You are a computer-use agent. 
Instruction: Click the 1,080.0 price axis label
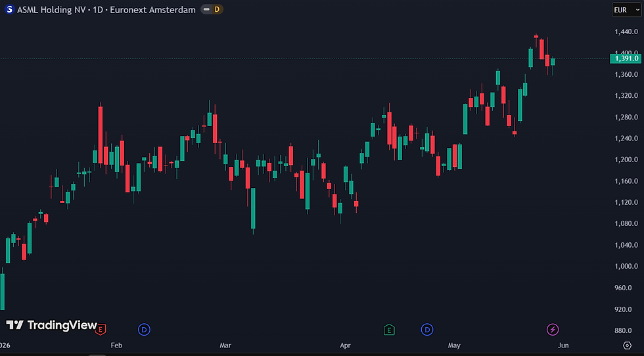click(x=626, y=224)
